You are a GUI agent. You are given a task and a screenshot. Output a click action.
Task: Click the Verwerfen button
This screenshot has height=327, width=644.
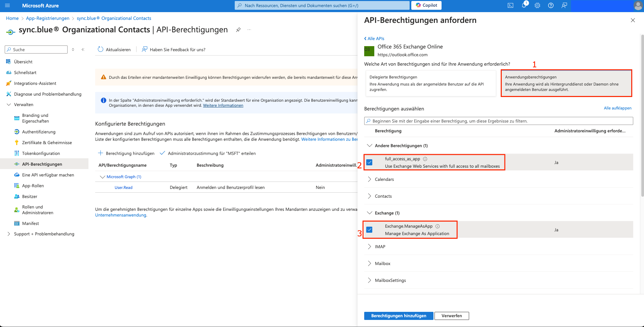click(x=452, y=316)
